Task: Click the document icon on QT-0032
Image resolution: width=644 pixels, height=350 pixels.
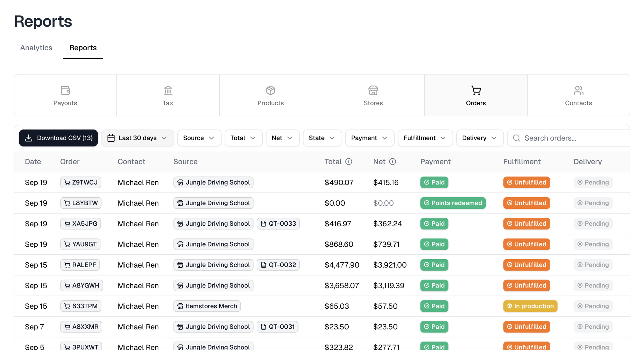Action: [263, 265]
